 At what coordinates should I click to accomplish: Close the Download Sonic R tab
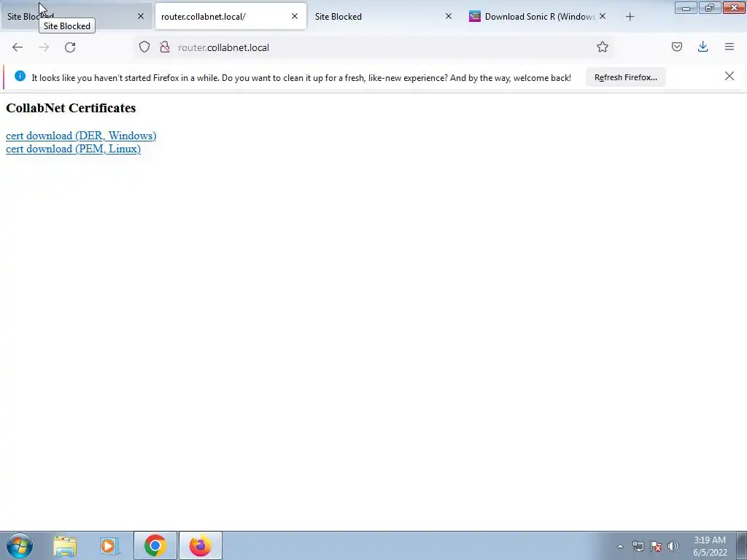[603, 16]
